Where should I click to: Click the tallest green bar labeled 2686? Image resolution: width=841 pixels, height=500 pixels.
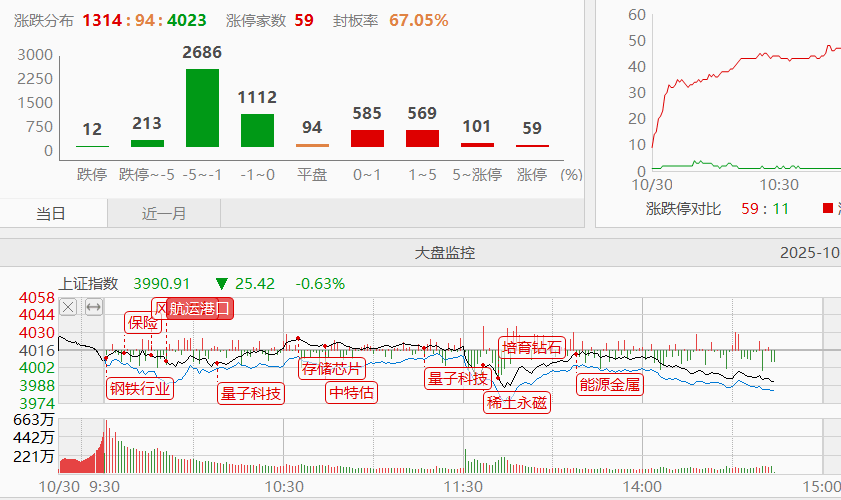(x=202, y=108)
